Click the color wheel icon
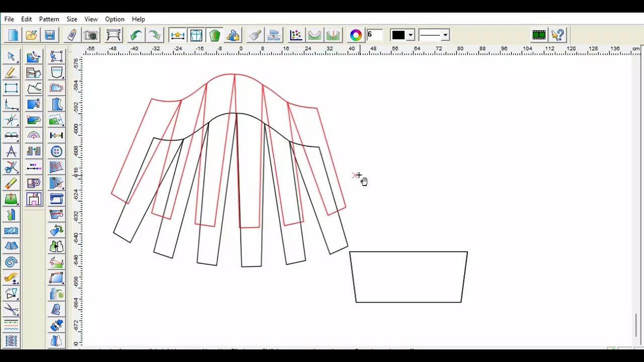Viewport: 644px width, 362px height. [x=356, y=35]
